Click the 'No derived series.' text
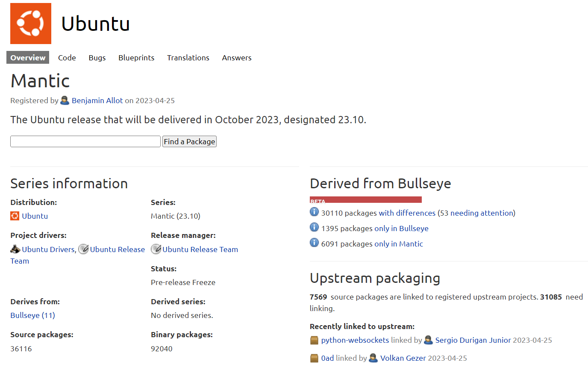This screenshot has width=588, height=365. [x=182, y=315]
